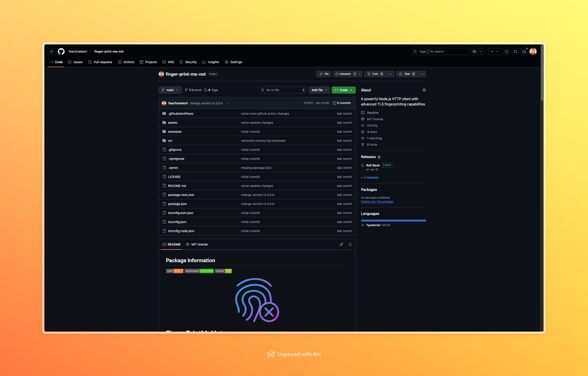Click Publish your first package link
The image size is (588, 376).
pyautogui.click(x=377, y=202)
